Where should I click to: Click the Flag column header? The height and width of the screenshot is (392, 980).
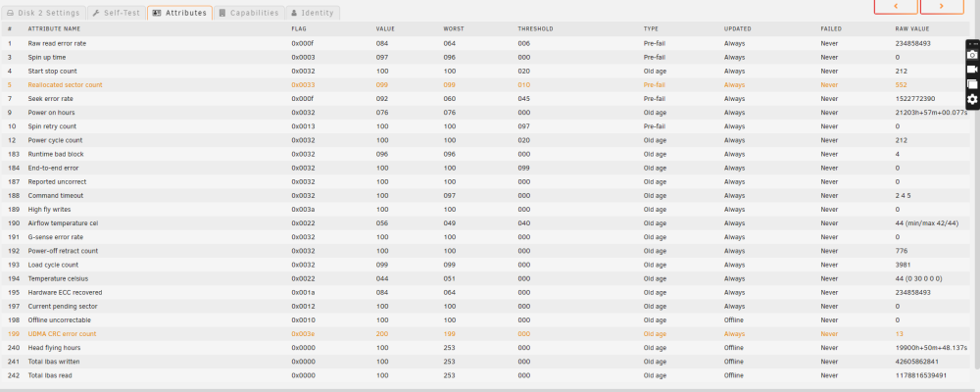(299, 29)
